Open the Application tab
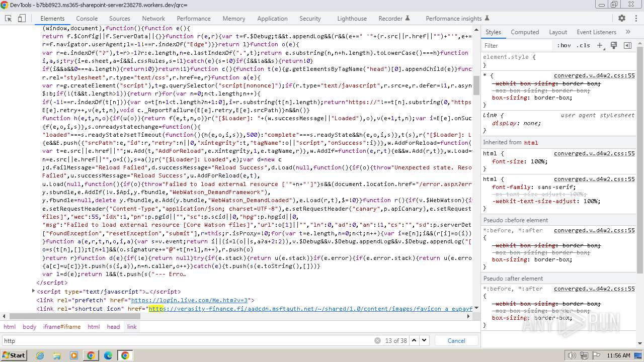Screen dimensions: 644x362 click(x=272, y=18)
